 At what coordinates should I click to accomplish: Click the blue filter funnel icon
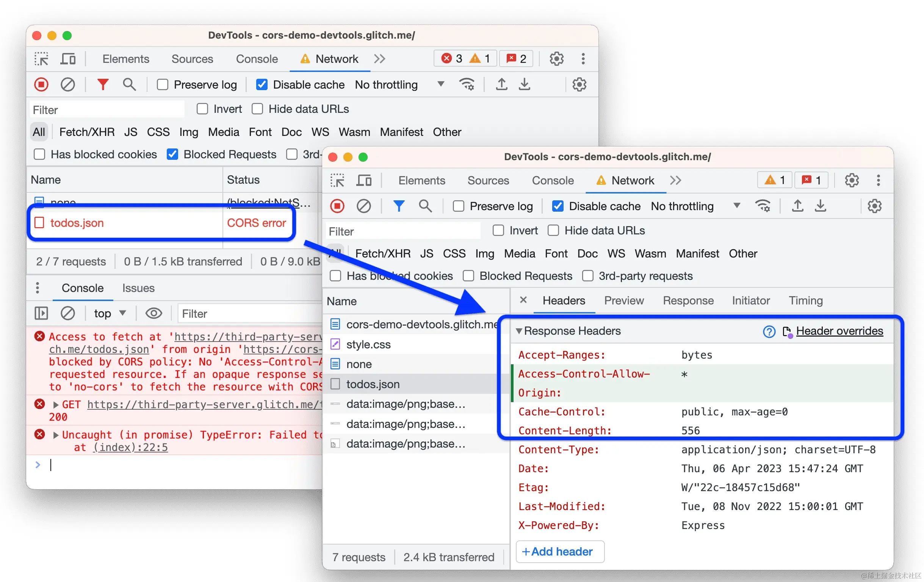[399, 206]
